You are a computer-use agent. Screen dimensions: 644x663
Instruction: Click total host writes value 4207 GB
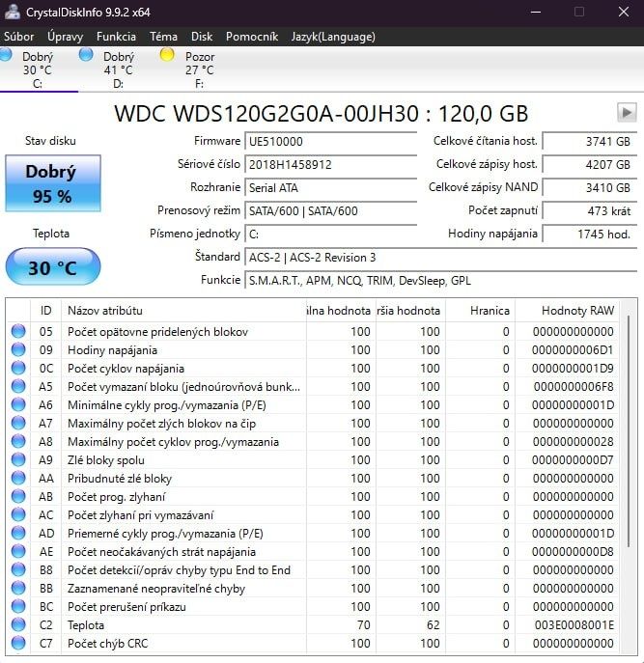(590, 164)
